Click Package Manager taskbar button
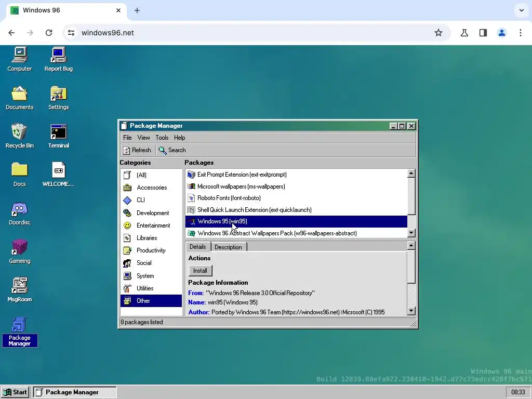 pos(75,392)
